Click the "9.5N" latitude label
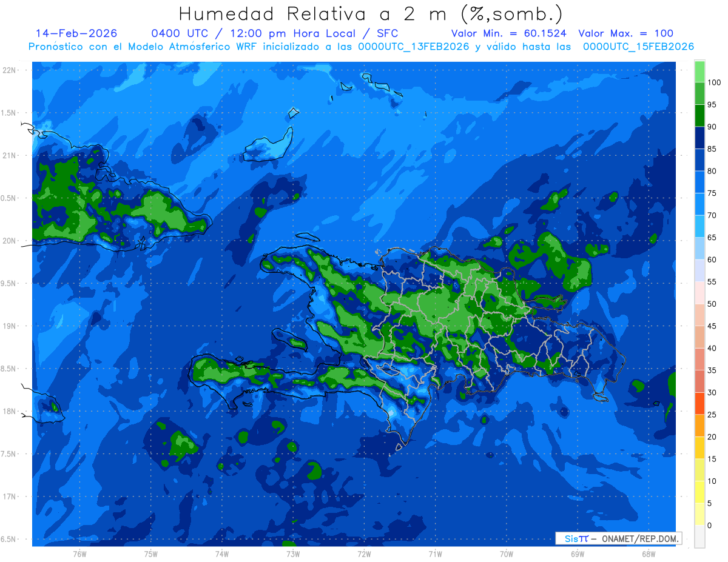The width and height of the screenshot is (728, 562). coord(9,283)
